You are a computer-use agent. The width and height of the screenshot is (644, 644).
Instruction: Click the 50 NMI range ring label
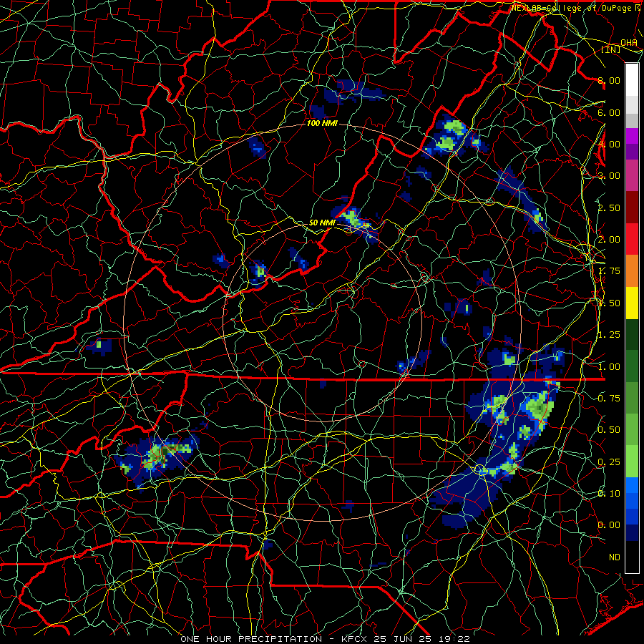point(322,223)
